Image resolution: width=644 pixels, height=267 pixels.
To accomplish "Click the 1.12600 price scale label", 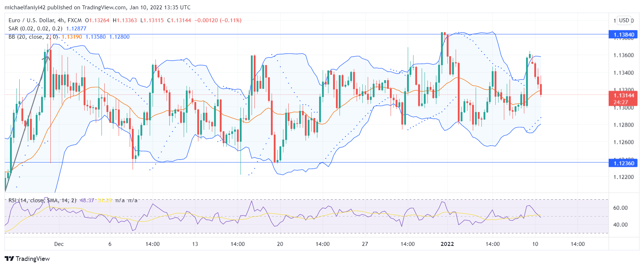I will pyautogui.click(x=624, y=142).
